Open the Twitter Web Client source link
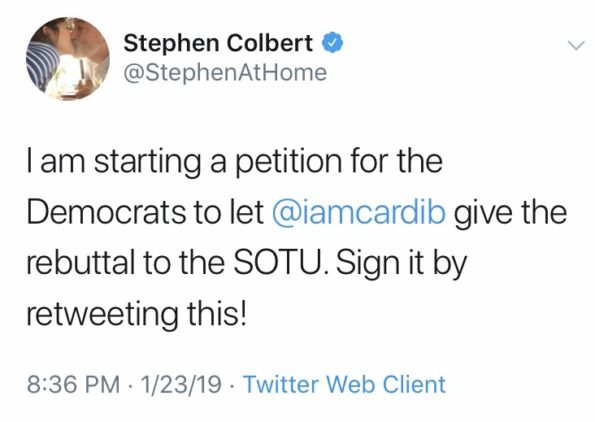The image size is (595, 422). [x=345, y=384]
